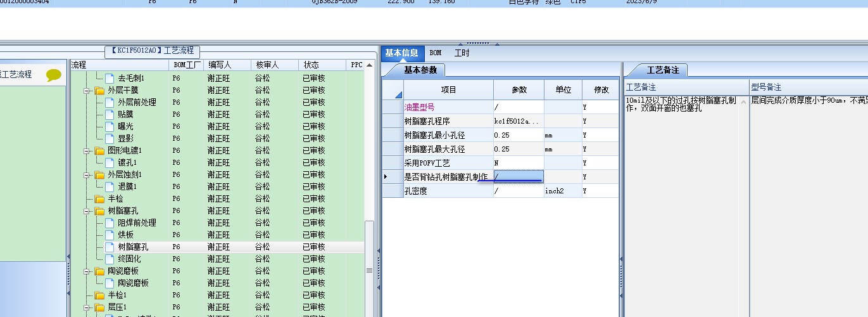This screenshot has height=317, width=868.
Task: Select the 基本参数 sub-tab
Action: (420, 70)
